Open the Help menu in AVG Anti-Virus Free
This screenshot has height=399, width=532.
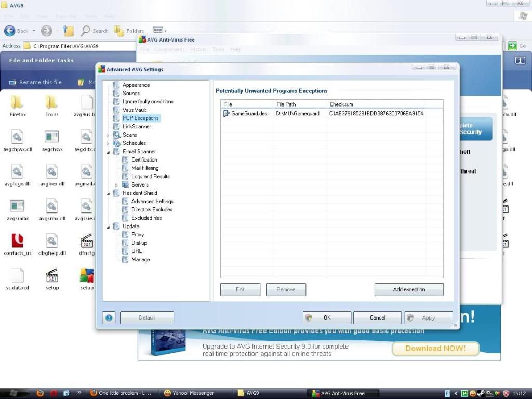(x=236, y=49)
